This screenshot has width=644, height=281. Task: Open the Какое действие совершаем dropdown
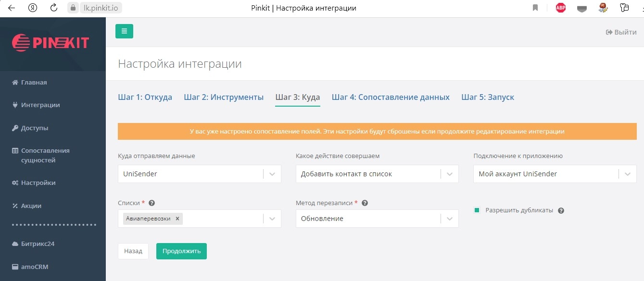[449, 174]
